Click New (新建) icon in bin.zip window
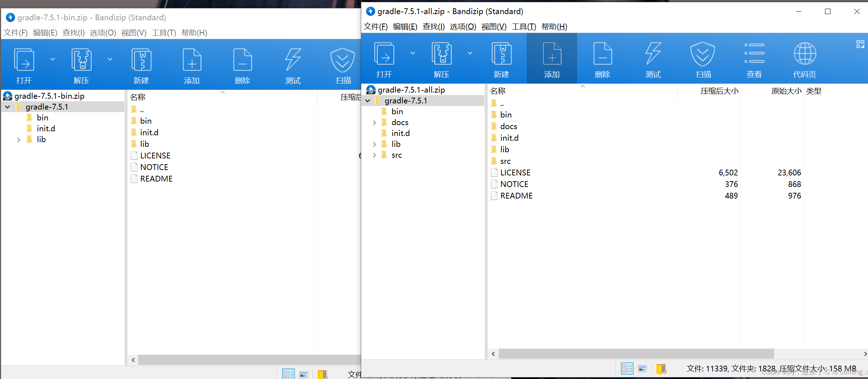Screen dimensions: 868x379 [141, 60]
